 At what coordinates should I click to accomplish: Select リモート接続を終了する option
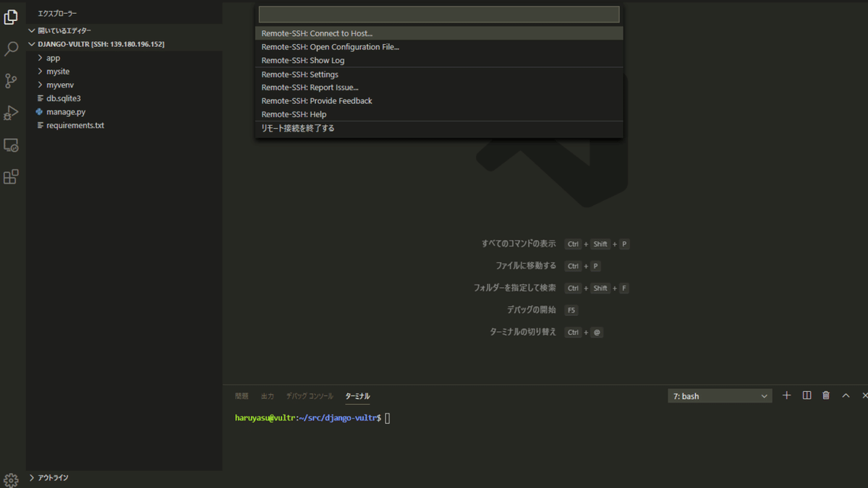[439, 129]
